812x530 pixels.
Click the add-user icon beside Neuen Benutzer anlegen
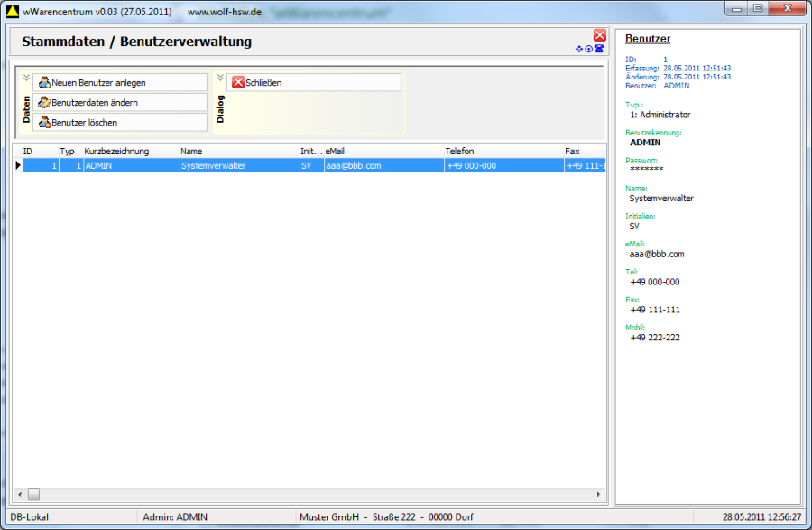(43, 83)
